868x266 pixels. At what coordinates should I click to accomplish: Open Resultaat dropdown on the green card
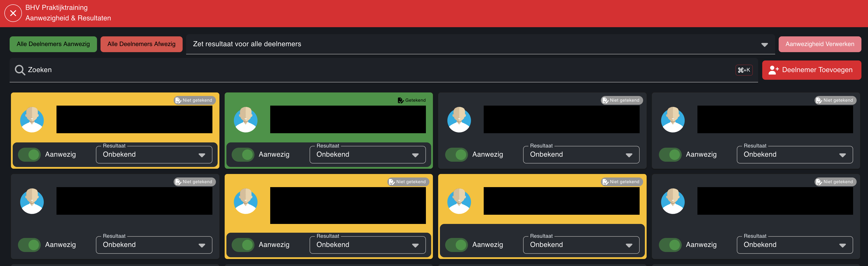(x=367, y=154)
